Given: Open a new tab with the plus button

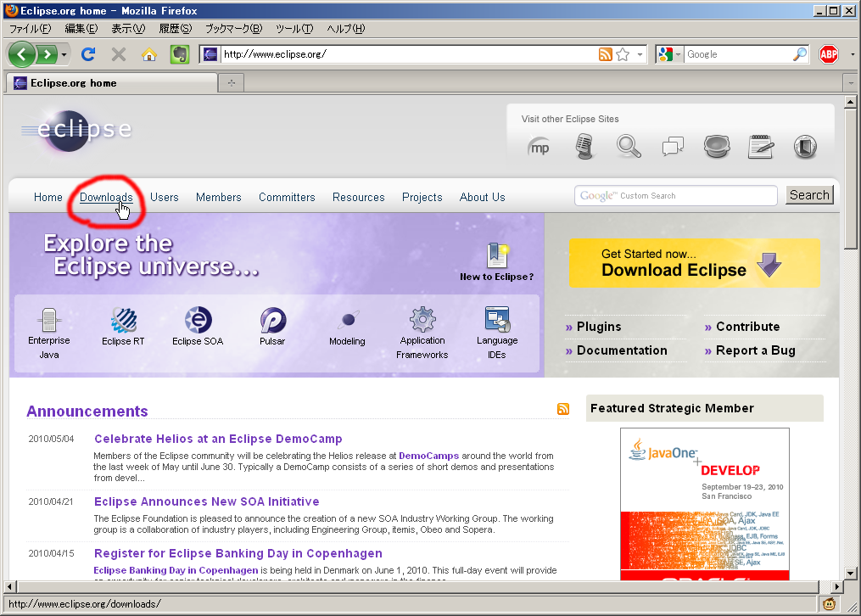Looking at the screenshot, I should coord(232,83).
